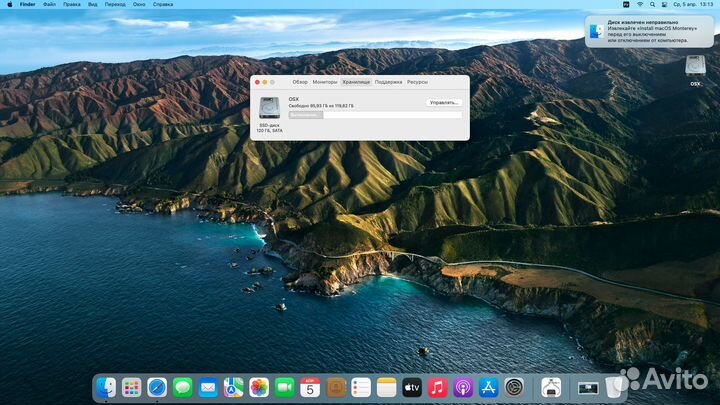The height and width of the screenshot is (405, 720).
Task: Open Finder from the dock
Action: click(x=106, y=388)
